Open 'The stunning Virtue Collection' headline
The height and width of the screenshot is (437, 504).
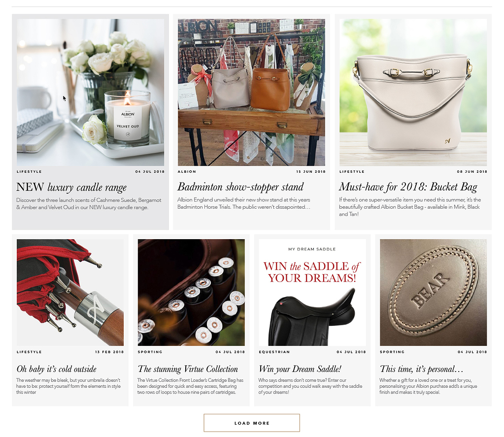coord(188,369)
